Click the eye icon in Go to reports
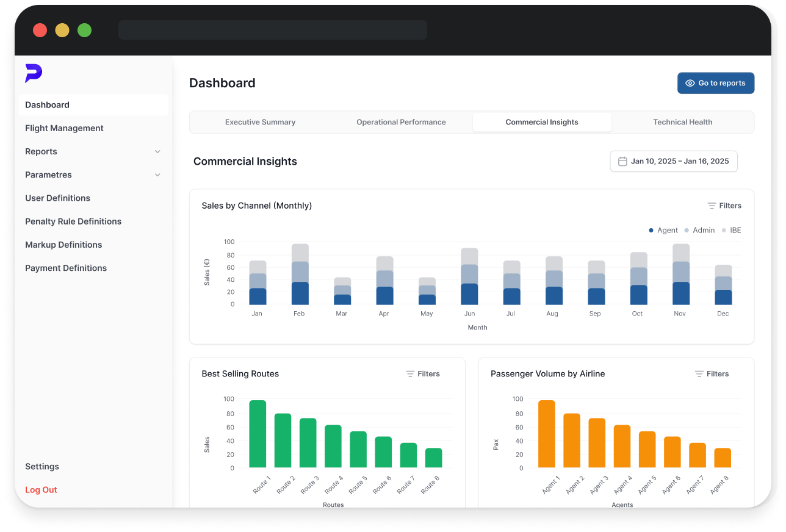Image resolution: width=786 pixels, height=532 pixels. coord(690,83)
